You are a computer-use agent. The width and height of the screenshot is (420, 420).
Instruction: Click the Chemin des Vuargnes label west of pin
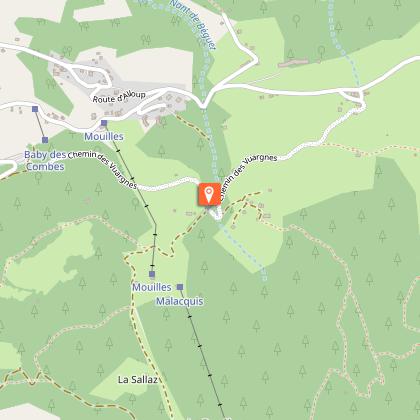[103, 169]
